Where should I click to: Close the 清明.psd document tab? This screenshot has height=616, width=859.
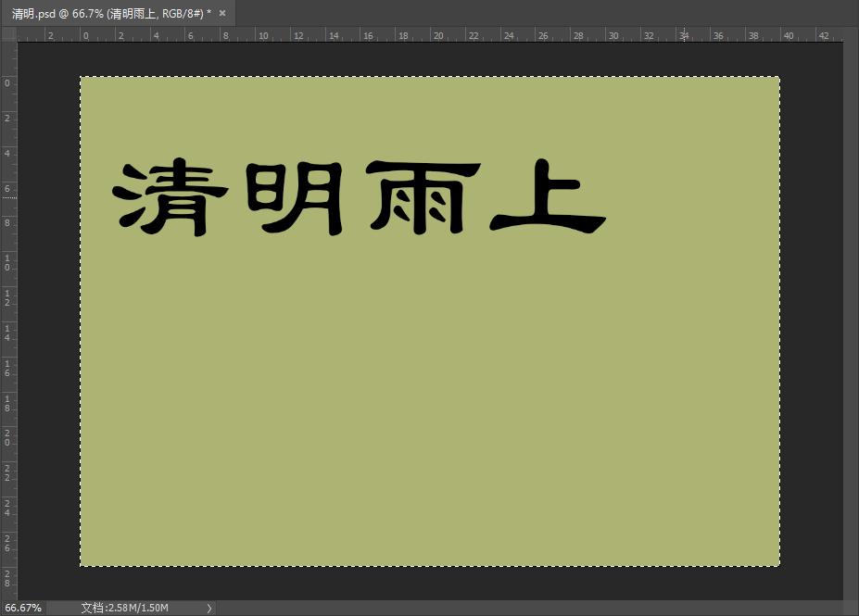point(221,13)
